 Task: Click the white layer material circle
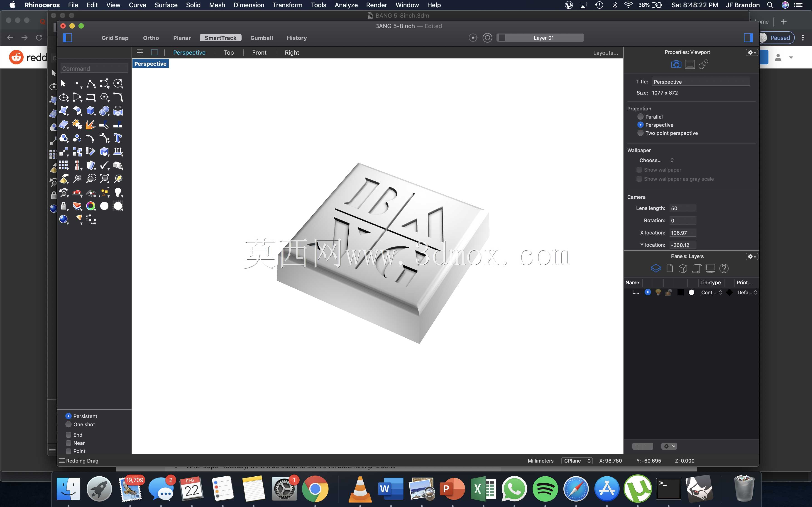(691, 292)
